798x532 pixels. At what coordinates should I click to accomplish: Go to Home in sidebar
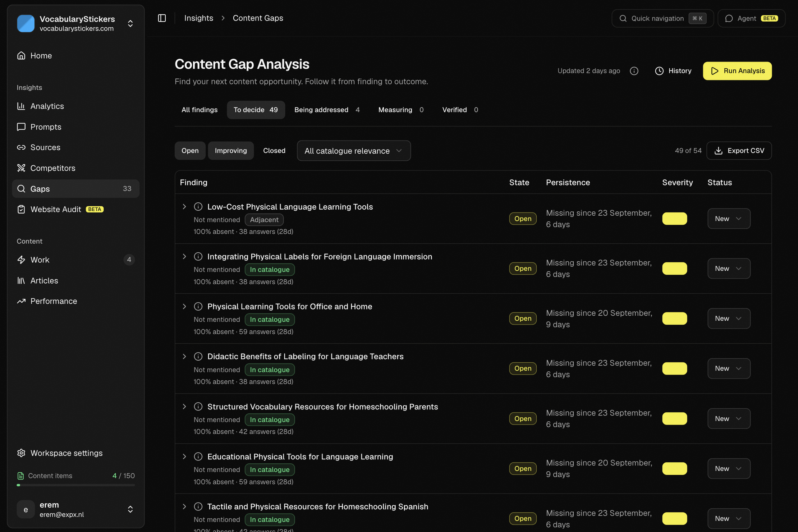click(76, 55)
